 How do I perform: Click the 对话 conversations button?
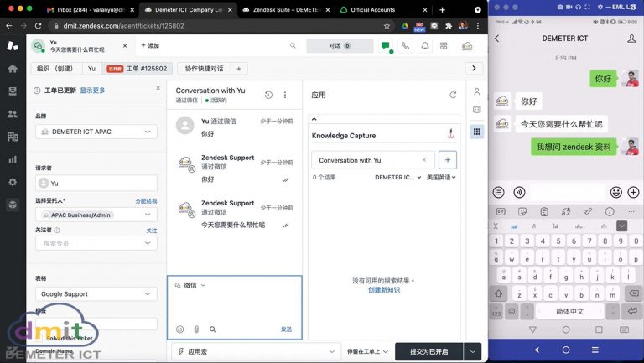tap(340, 45)
